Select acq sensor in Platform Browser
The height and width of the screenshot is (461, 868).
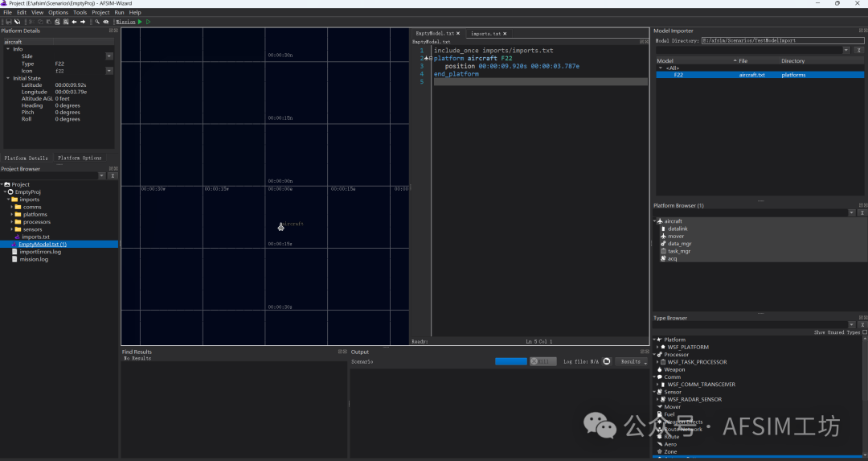click(672, 259)
